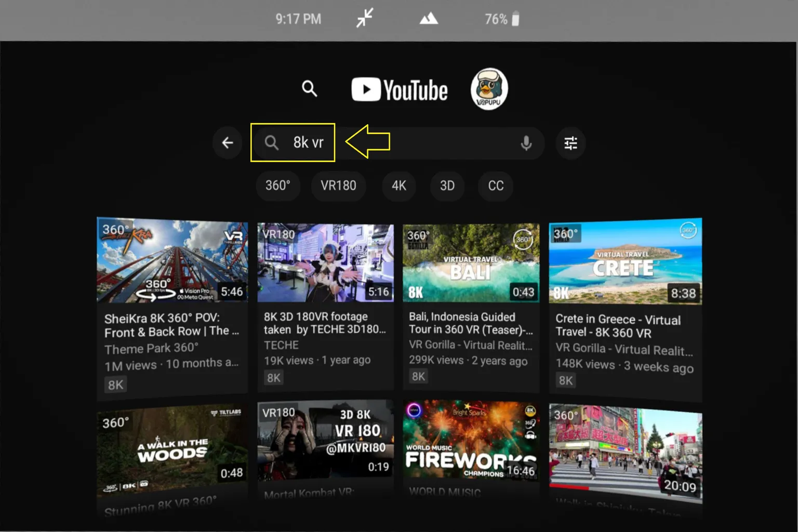Tap the 9:17 PM clock
798x532 pixels.
(x=298, y=19)
